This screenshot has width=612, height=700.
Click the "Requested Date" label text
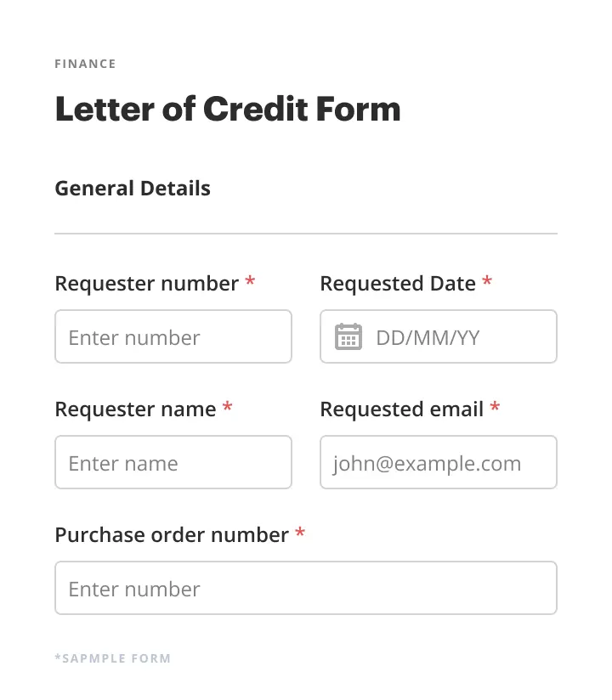pyautogui.click(x=397, y=284)
